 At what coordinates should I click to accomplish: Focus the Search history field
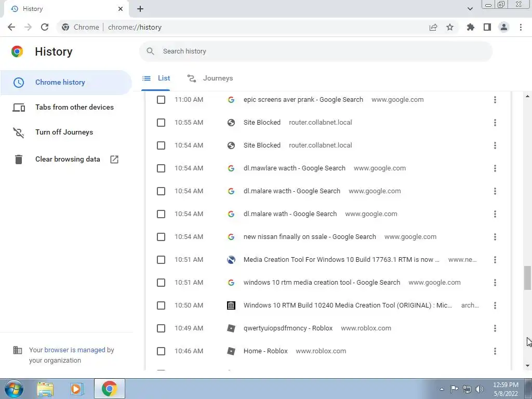pyautogui.click(x=315, y=51)
